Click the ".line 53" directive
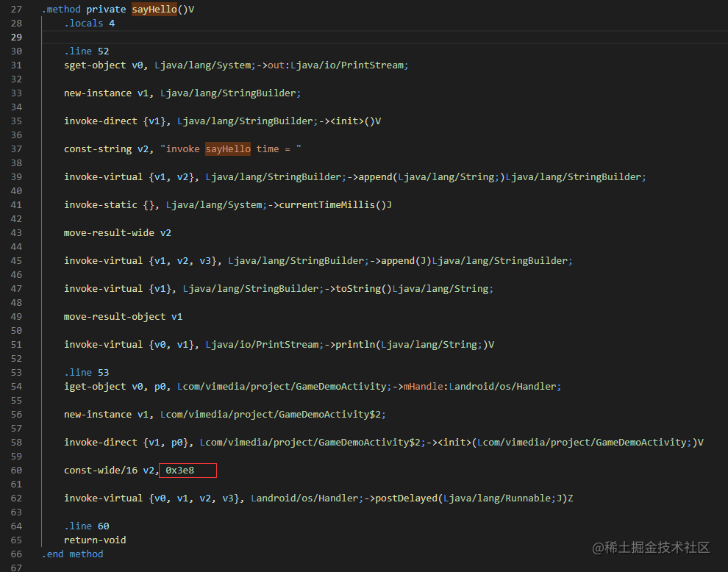The width and height of the screenshot is (728, 572). pos(86,372)
